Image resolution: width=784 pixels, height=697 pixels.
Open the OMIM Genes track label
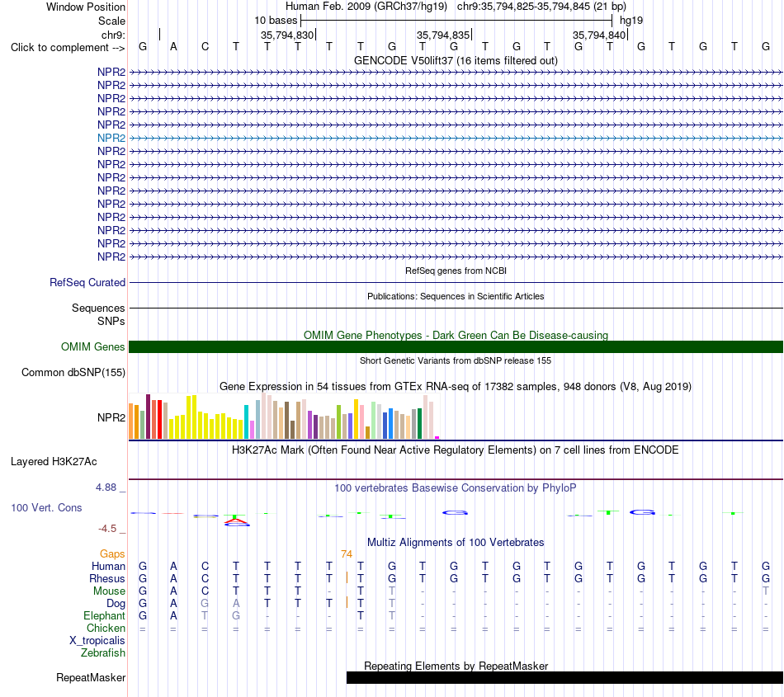93,346
